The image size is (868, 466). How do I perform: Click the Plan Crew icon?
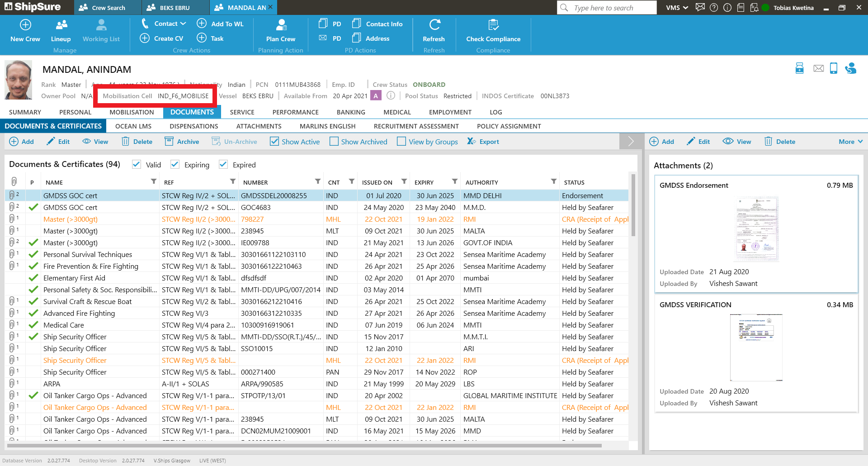tap(280, 25)
